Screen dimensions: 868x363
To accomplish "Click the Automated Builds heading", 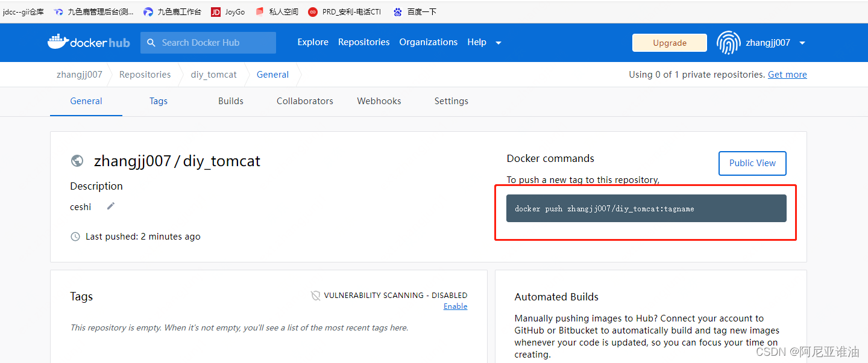I will point(556,297).
